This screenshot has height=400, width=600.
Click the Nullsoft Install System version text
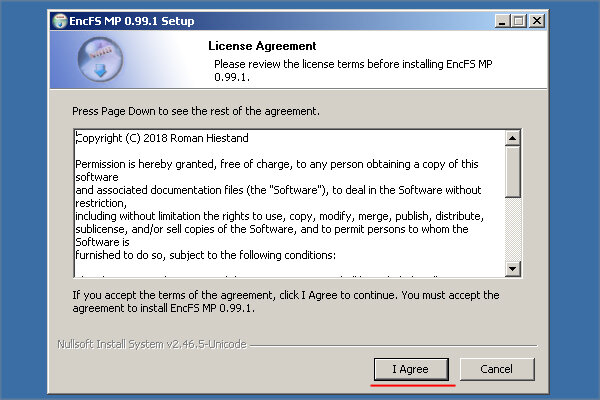coord(152,344)
